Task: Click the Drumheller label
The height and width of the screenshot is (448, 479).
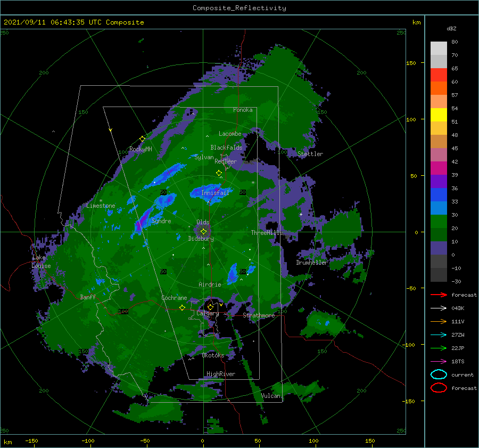Action: point(312,263)
